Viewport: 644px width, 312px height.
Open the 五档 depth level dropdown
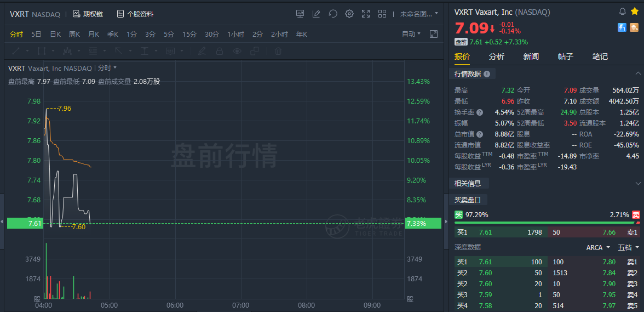click(x=629, y=247)
